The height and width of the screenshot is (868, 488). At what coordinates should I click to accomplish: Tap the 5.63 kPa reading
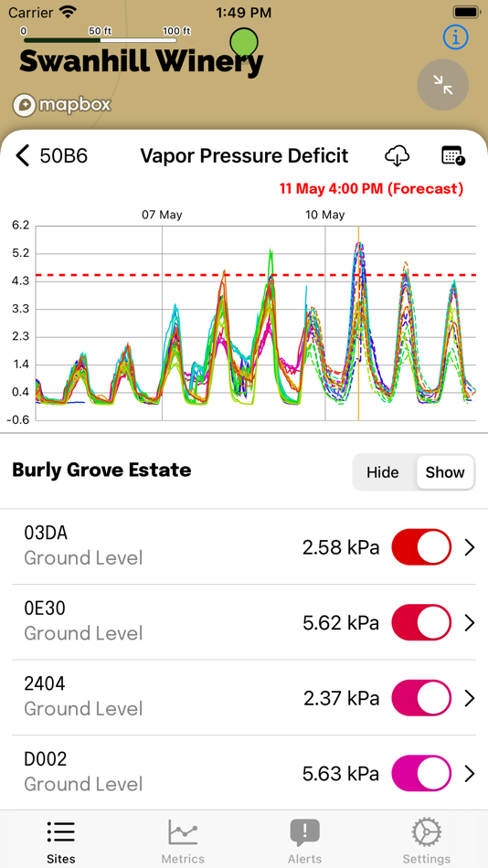coord(341,773)
